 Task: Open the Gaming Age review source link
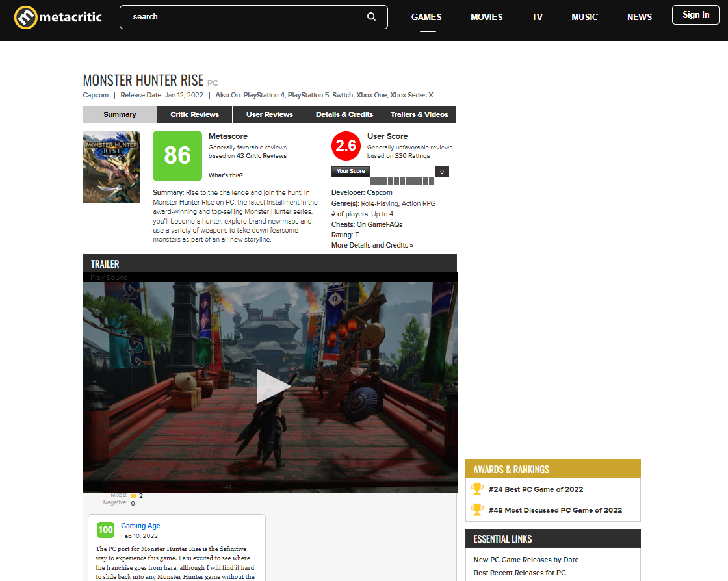[x=140, y=526]
